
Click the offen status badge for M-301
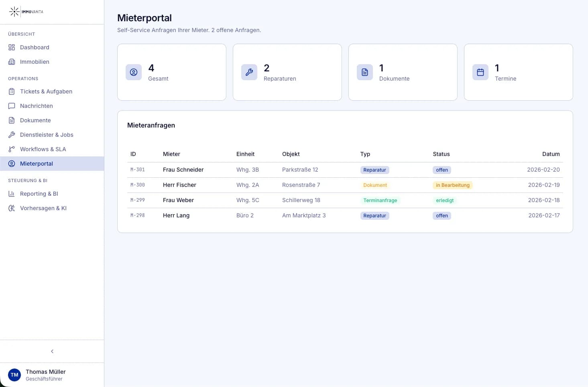pos(442,170)
